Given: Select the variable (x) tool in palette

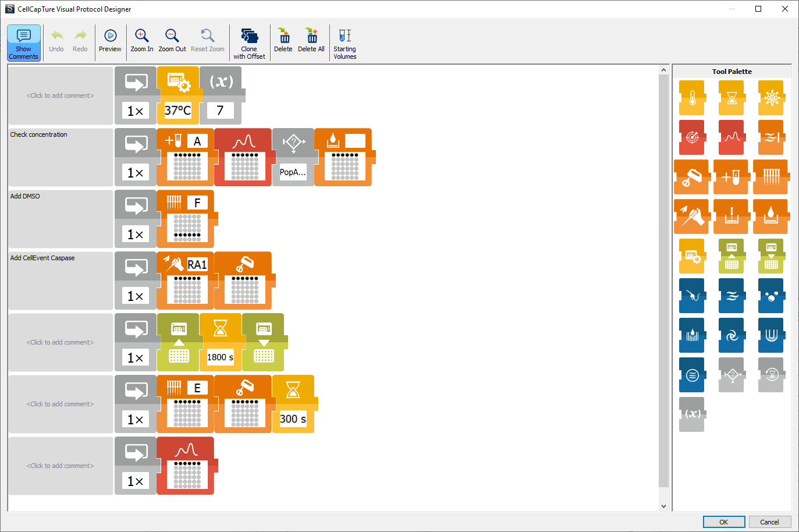Looking at the screenshot, I should [x=692, y=414].
